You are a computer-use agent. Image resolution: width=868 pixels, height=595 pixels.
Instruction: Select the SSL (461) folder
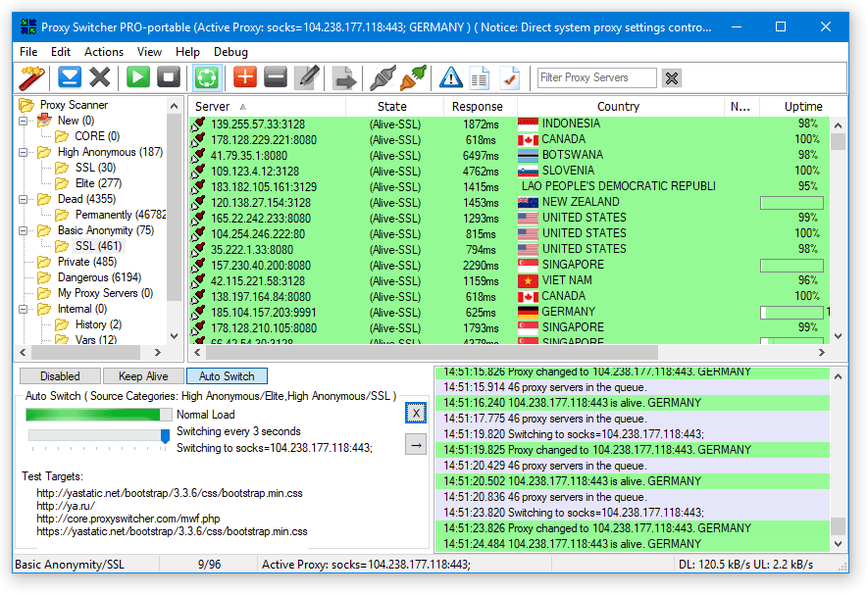98,246
